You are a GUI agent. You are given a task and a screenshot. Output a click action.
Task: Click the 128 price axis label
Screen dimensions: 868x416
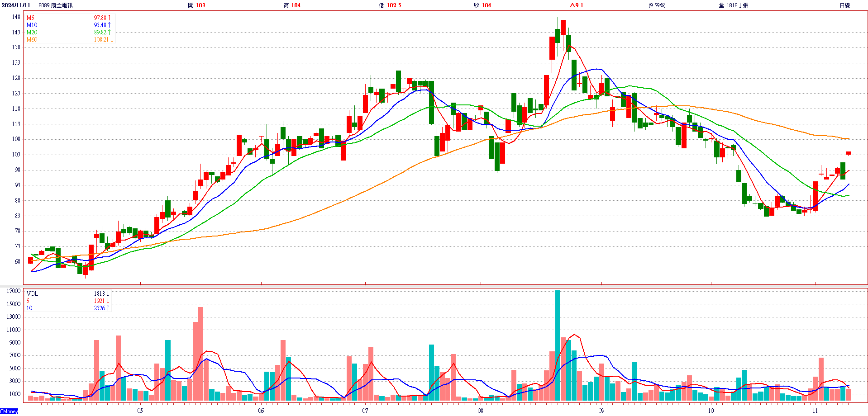[16, 78]
